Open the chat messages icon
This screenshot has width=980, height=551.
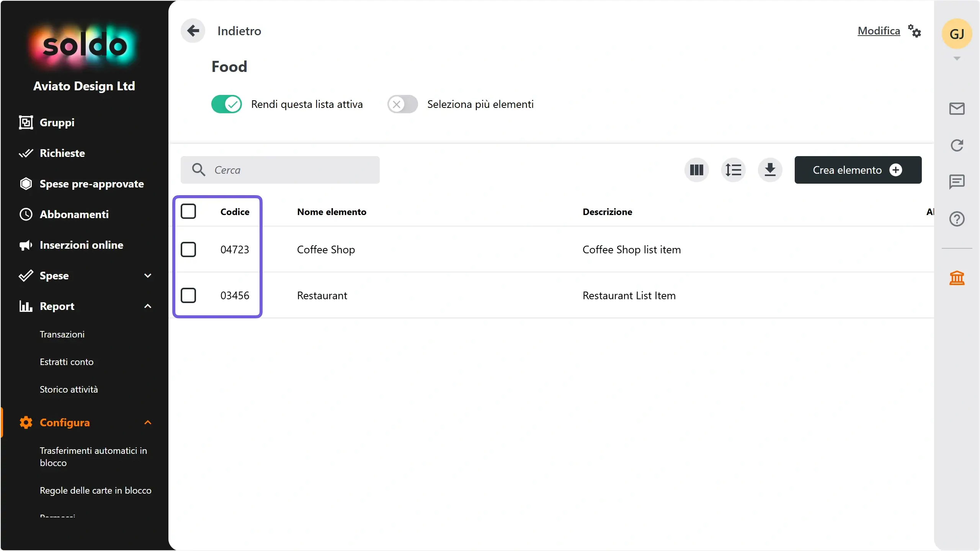click(x=957, y=182)
